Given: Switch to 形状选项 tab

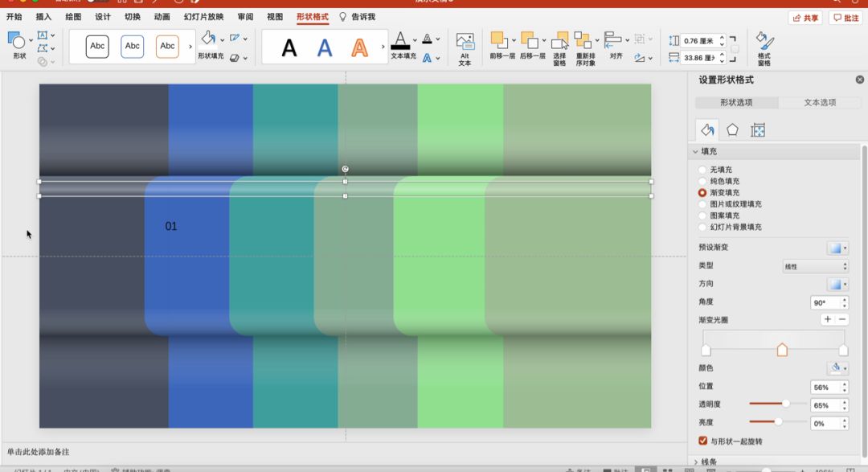Looking at the screenshot, I should (736, 102).
